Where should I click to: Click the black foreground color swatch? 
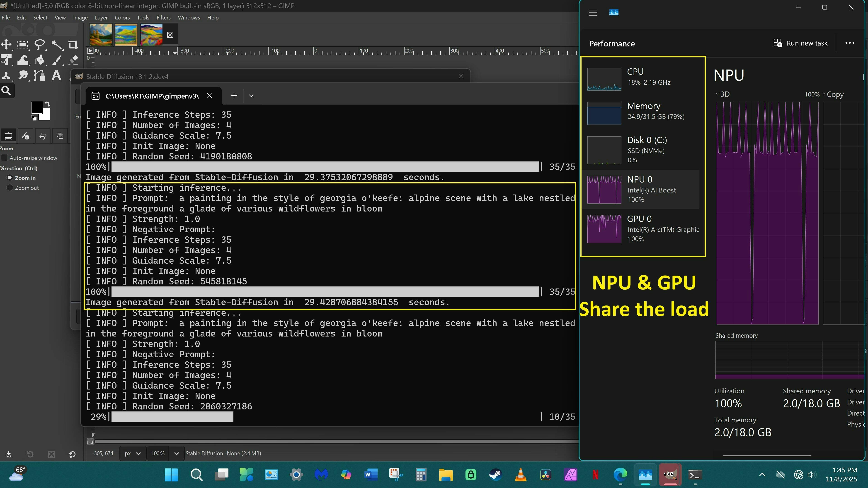tap(36, 107)
